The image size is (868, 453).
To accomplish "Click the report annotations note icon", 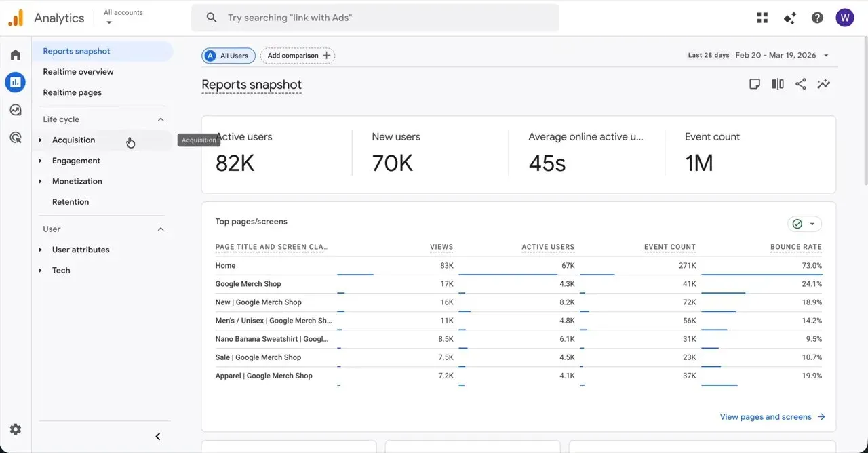I will (x=755, y=84).
